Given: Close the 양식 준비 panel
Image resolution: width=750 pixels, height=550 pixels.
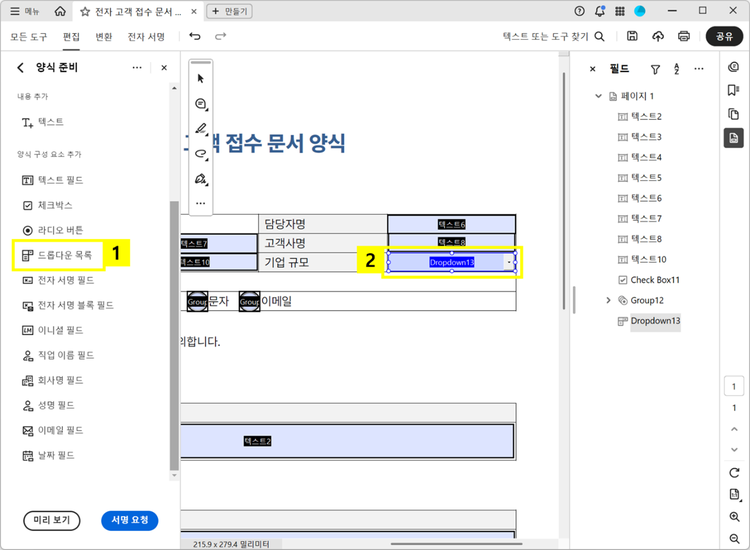Looking at the screenshot, I should (x=164, y=68).
